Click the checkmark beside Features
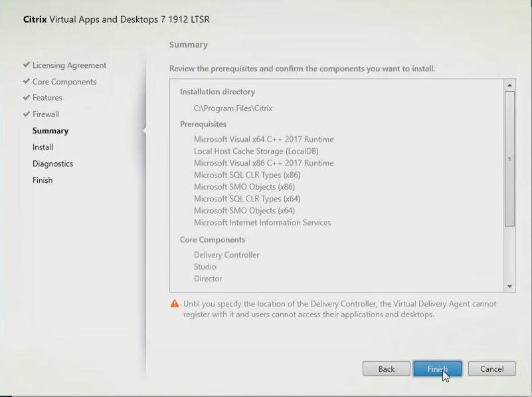This screenshot has width=532, height=397. click(27, 98)
